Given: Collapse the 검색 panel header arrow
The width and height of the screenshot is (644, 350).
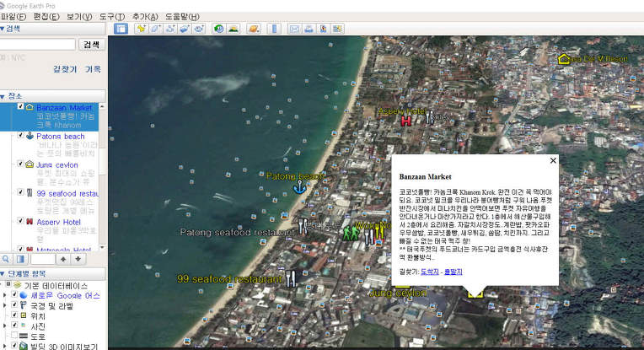Looking at the screenshot, I should pyautogui.click(x=2, y=29).
